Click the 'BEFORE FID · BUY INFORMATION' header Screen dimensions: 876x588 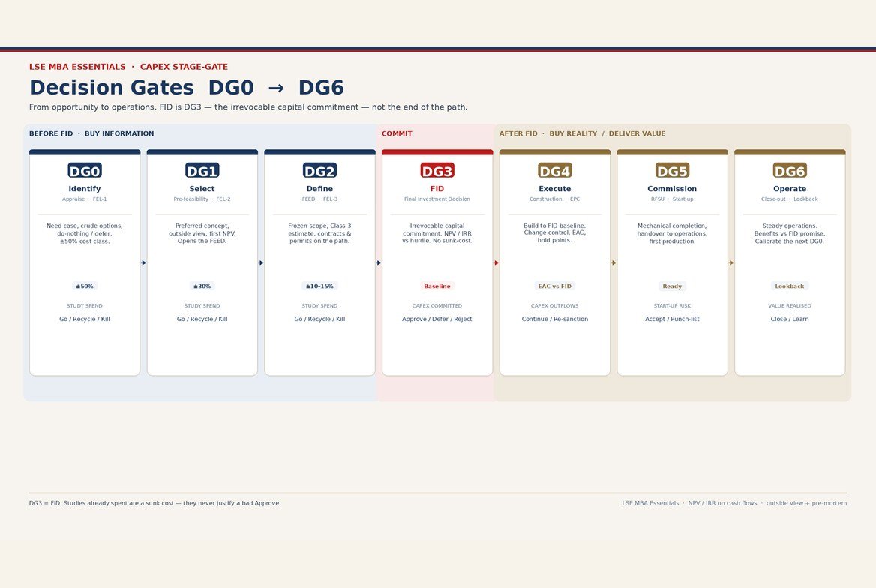[91, 133]
